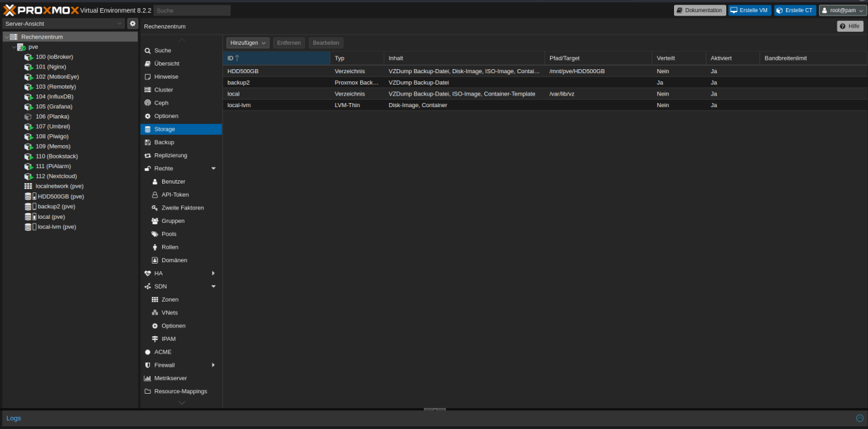Click the Benutzer user icon
This screenshot has height=429, width=868.
click(155, 182)
